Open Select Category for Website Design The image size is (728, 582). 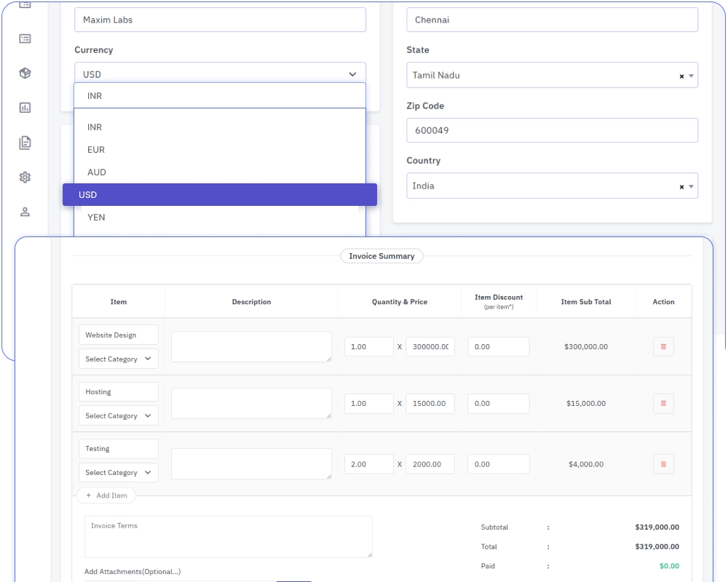[x=119, y=359]
